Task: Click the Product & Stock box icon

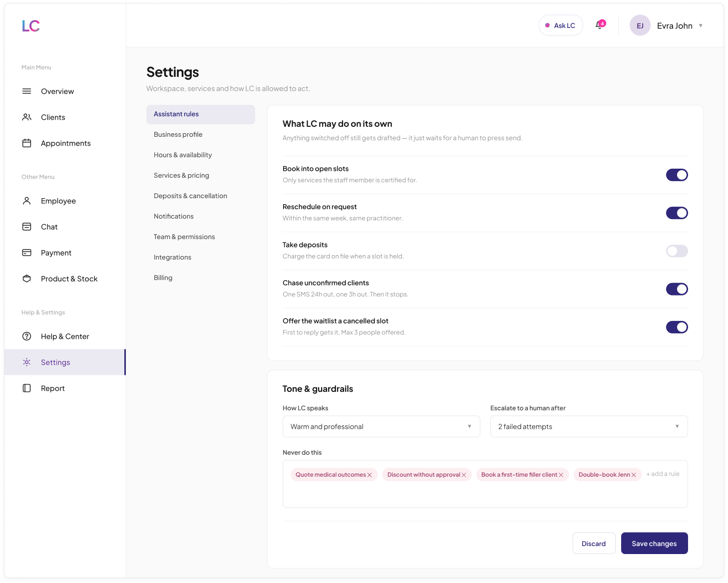Action: coord(27,279)
